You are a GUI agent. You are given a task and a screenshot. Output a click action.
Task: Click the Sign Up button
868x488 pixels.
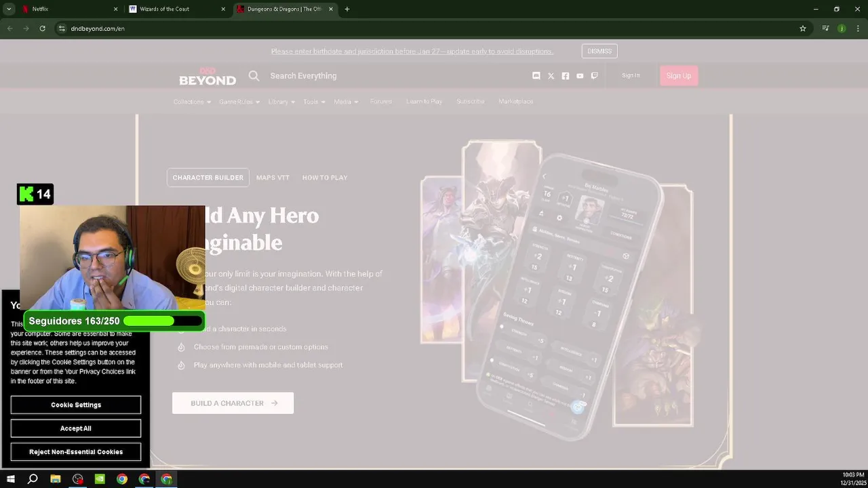click(x=679, y=76)
